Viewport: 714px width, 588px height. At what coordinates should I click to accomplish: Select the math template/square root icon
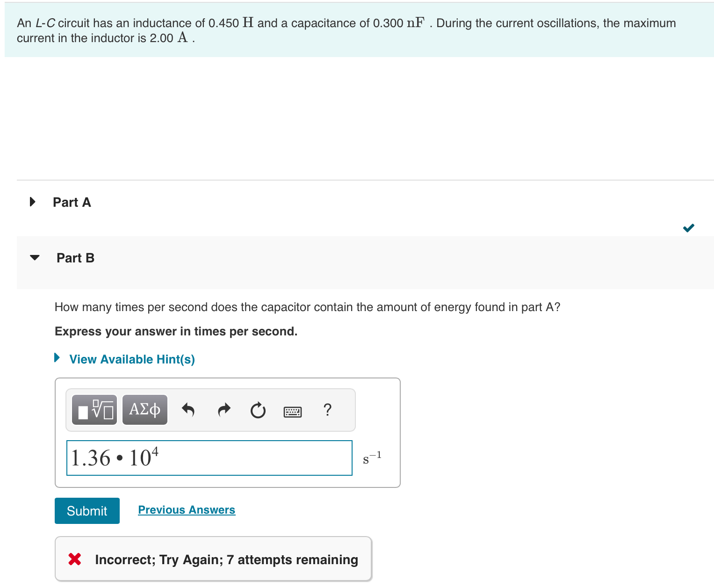[94, 409]
